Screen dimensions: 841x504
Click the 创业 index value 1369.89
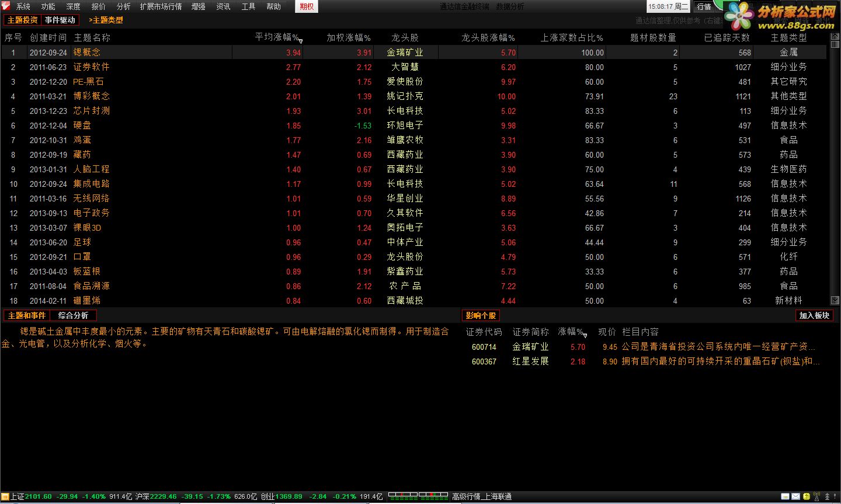pyautogui.click(x=289, y=496)
